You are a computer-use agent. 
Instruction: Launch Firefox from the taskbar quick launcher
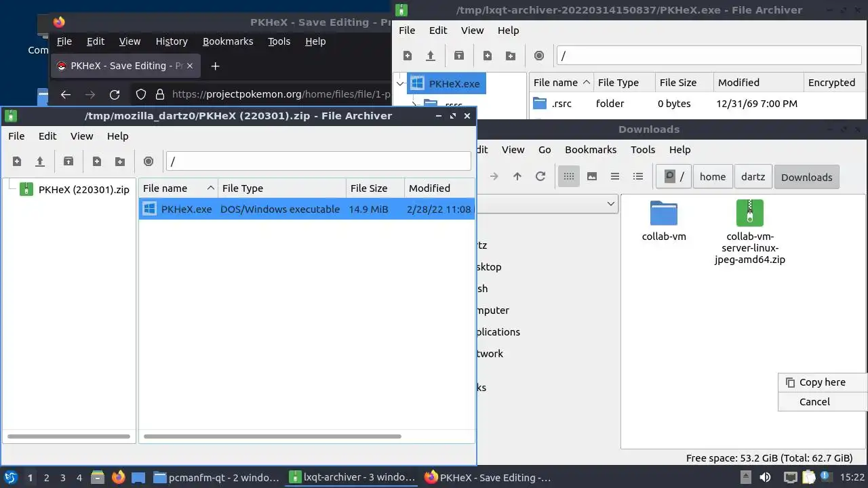click(118, 478)
